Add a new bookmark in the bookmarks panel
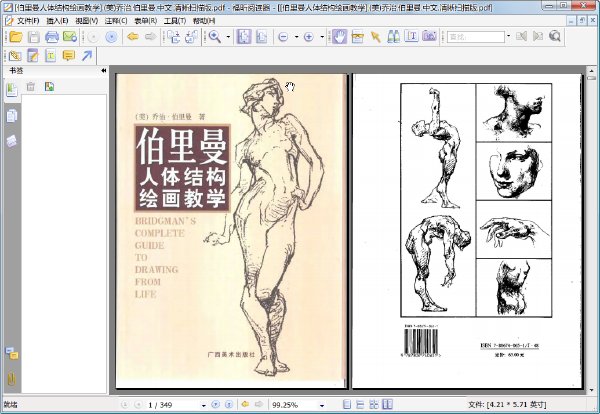This screenshot has width=600, height=414. [49, 87]
